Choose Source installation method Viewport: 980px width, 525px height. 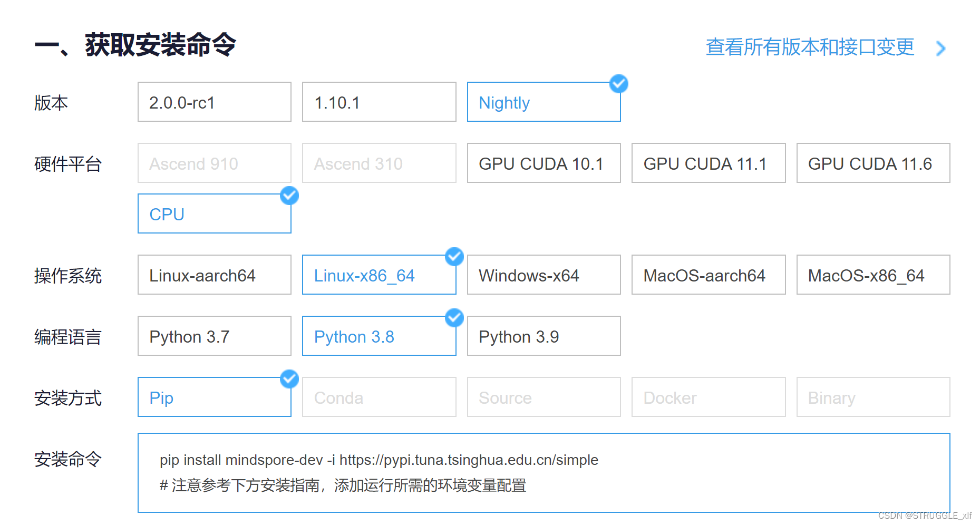(544, 397)
